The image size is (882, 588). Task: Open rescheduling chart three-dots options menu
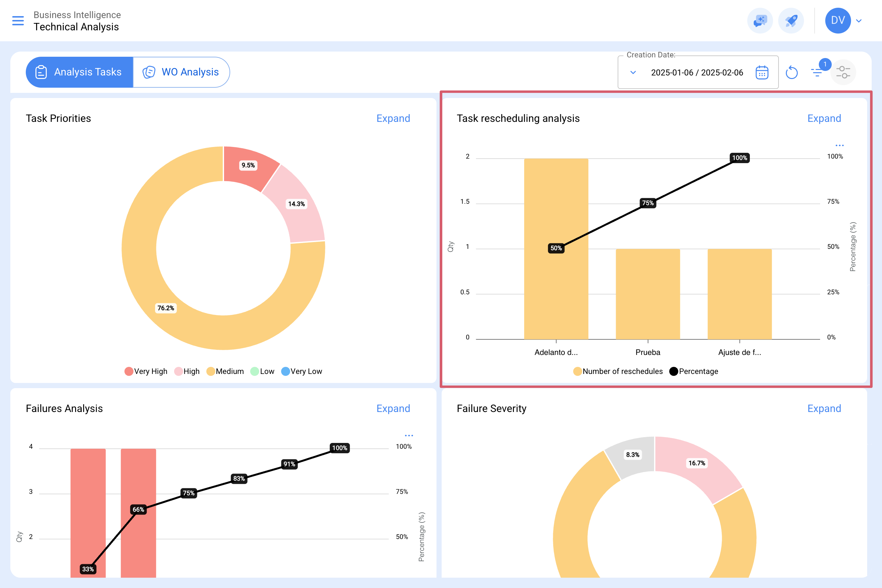(x=840, y=145)
